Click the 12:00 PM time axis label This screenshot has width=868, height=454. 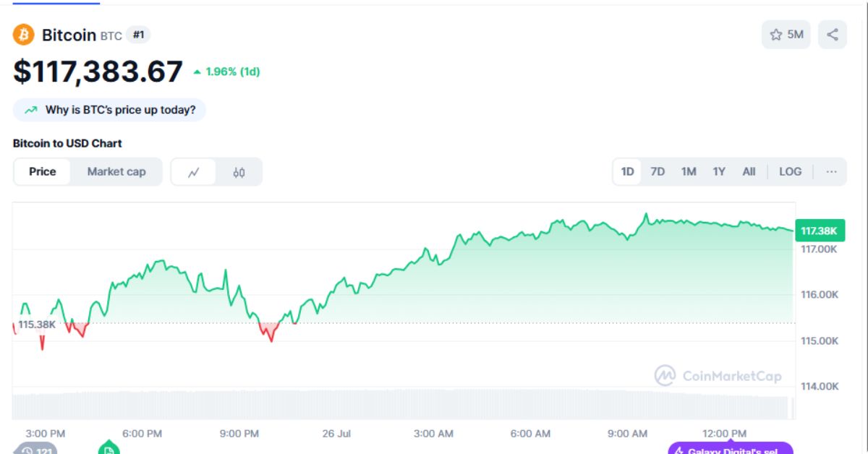pyautogui.click(x=724, y=433)
